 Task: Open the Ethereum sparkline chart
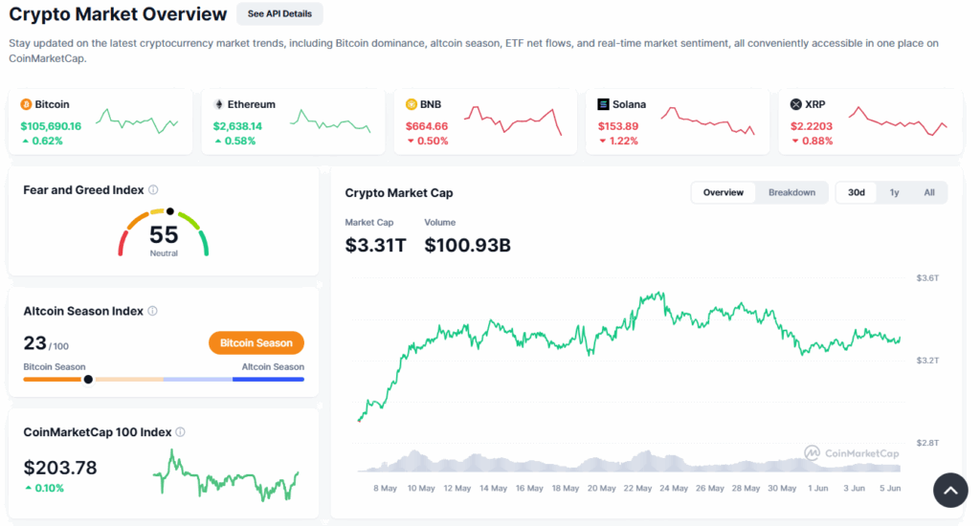(330, 121)
